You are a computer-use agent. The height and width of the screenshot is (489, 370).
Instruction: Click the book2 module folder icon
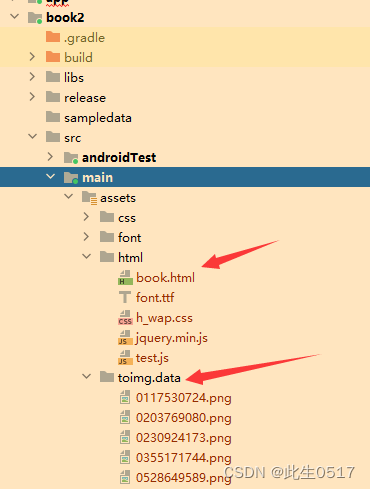(35, 17)
